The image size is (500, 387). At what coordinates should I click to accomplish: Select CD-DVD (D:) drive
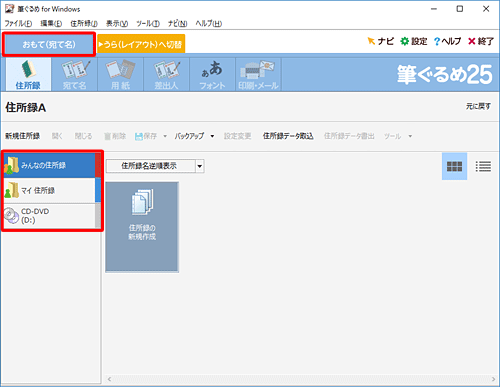coord(50,216)
